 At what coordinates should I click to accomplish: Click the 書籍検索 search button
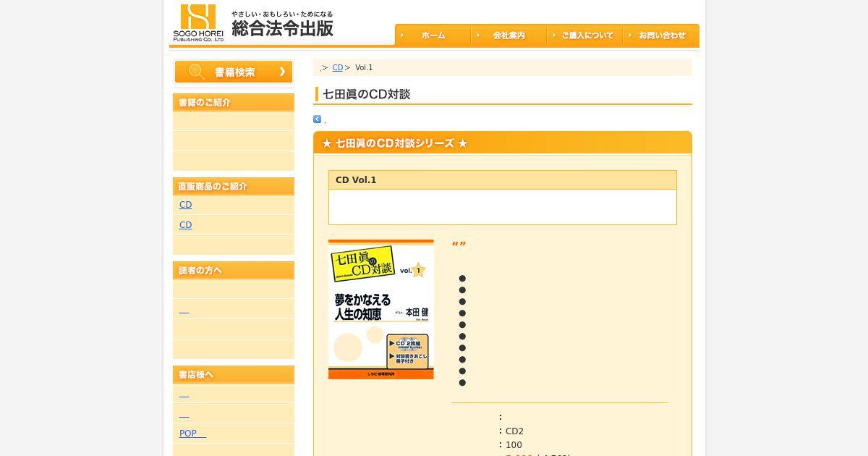point(234,72)
